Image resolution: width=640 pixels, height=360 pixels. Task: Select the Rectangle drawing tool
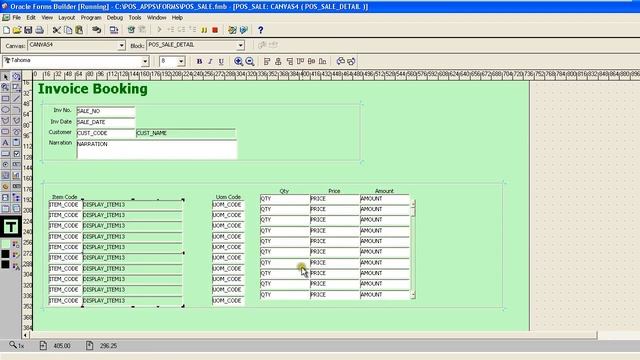pos(5,98)
